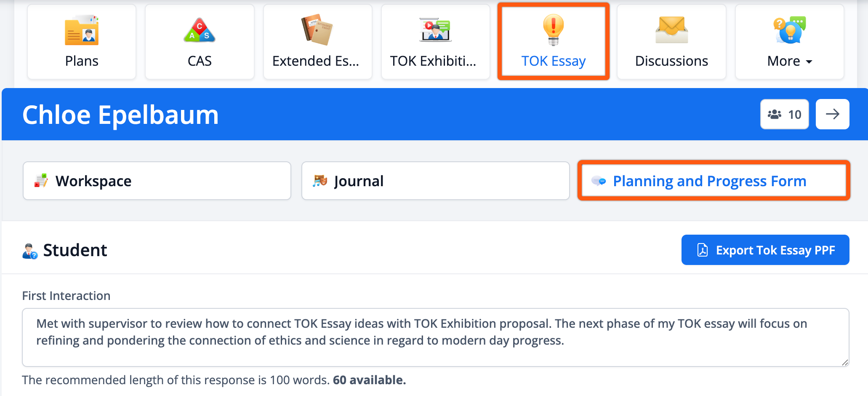Click the text area resize handle

[844, 362]
